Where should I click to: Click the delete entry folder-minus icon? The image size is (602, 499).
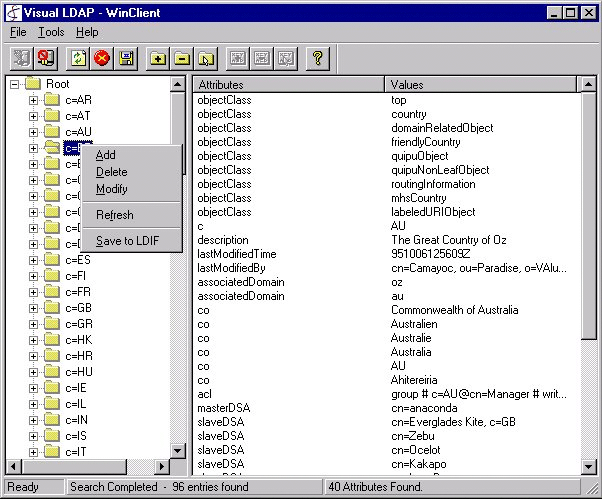[182, 59]
